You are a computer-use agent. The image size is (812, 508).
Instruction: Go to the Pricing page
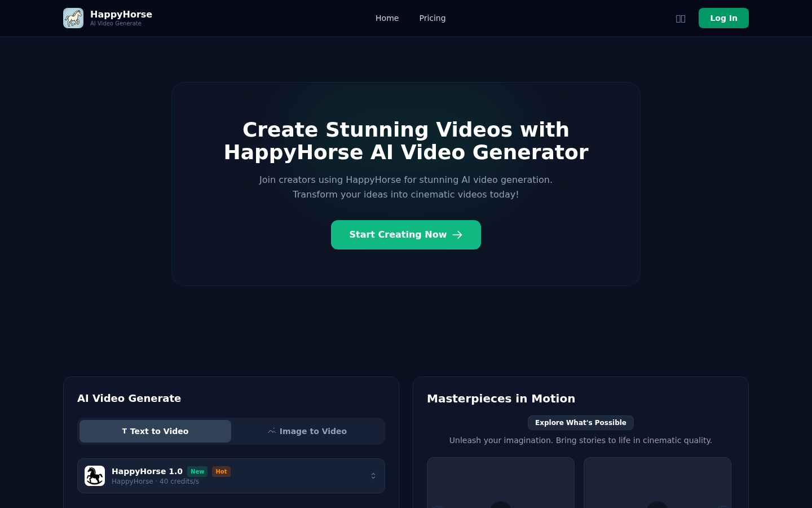[x=433, y=18]
